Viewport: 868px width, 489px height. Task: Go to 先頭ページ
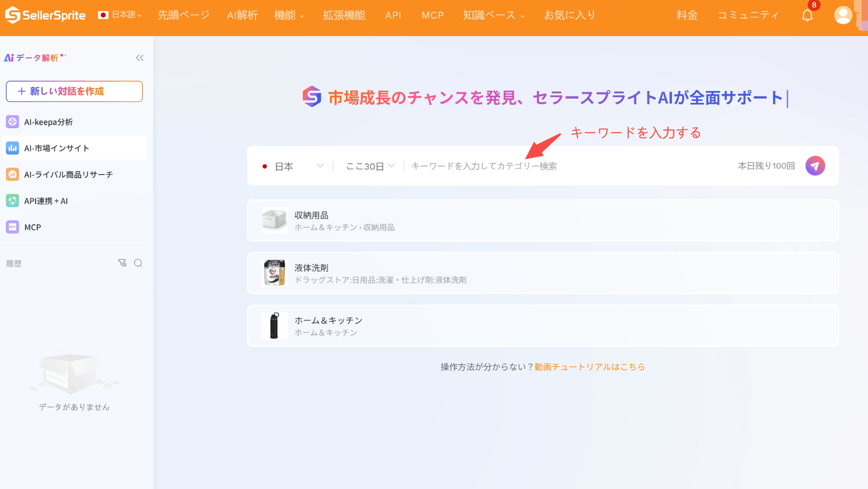pos(183,15)
